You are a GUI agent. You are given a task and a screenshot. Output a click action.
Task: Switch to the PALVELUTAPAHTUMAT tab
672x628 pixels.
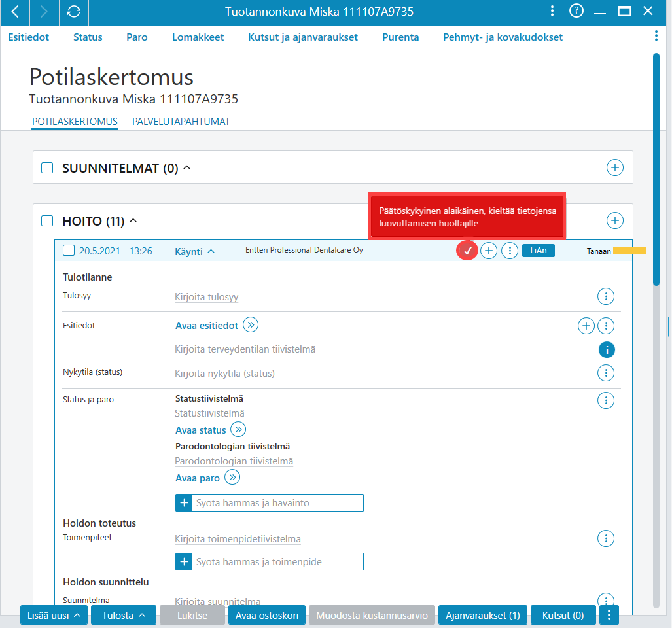[x=181, y=122]
